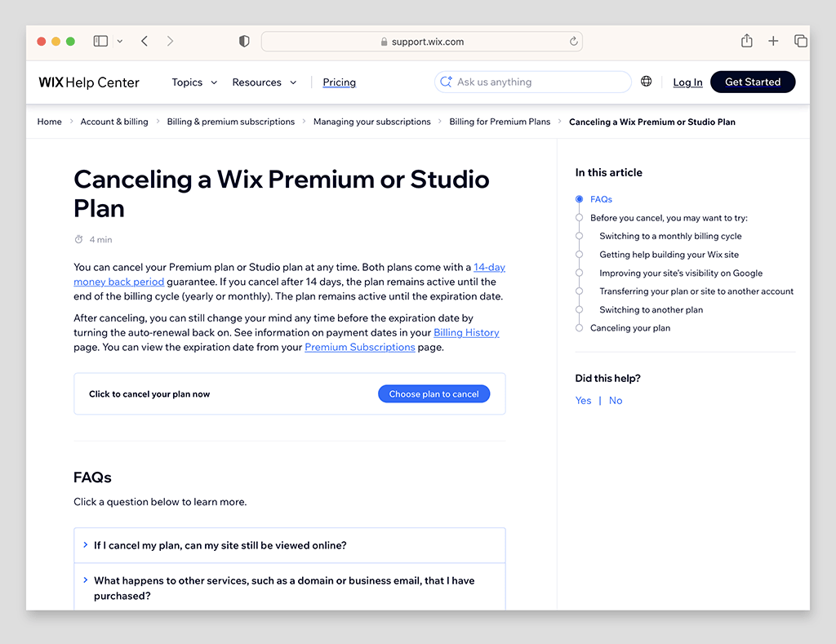Viewport: 836px width, 644px height.
Task: Open the Premium Subscriptions link
Action: point(360,347)
